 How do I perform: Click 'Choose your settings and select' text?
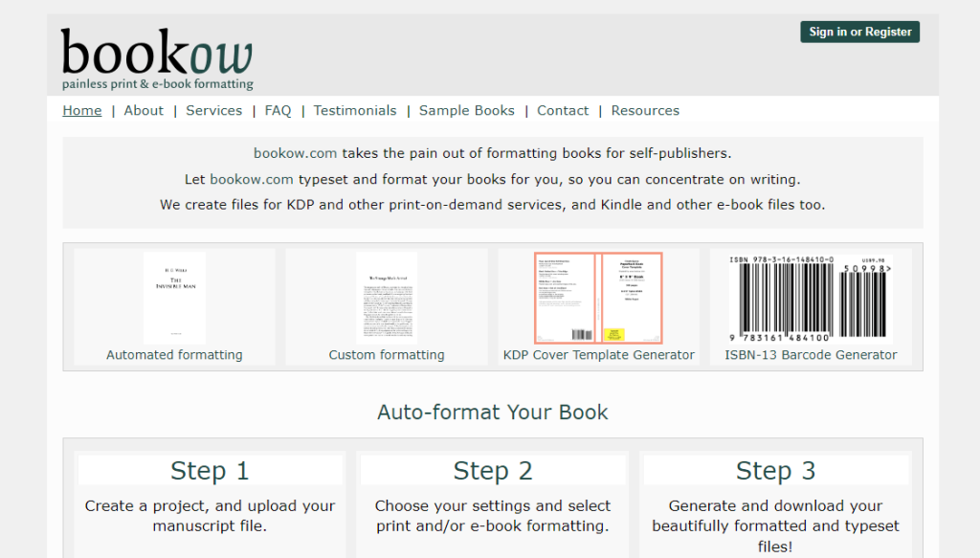pyautogui.click(x=493, y=505)
